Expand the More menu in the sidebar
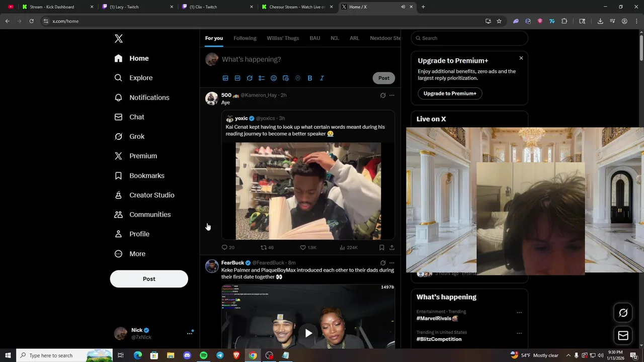The image size is (644, 362). pyautogui.click(x=130, y=254)
